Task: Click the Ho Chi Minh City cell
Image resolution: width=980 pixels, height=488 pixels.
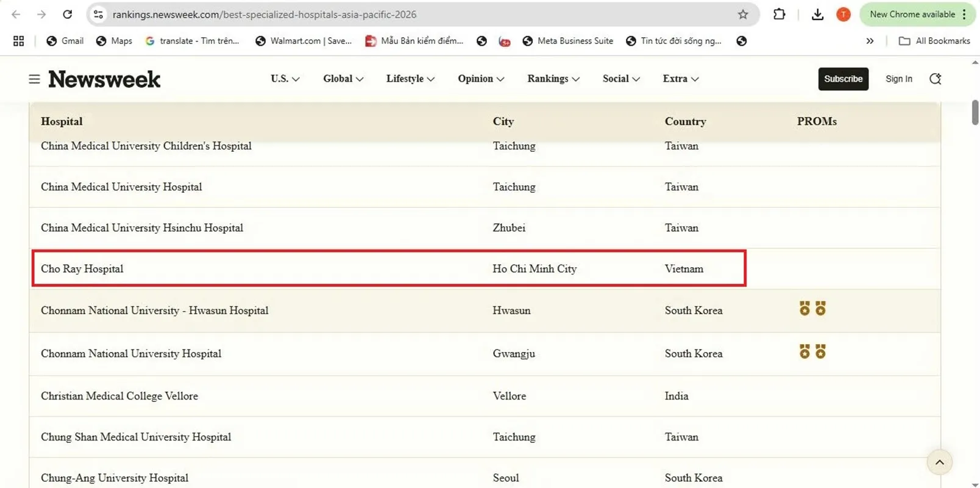Action: click(x=534, y=269)
